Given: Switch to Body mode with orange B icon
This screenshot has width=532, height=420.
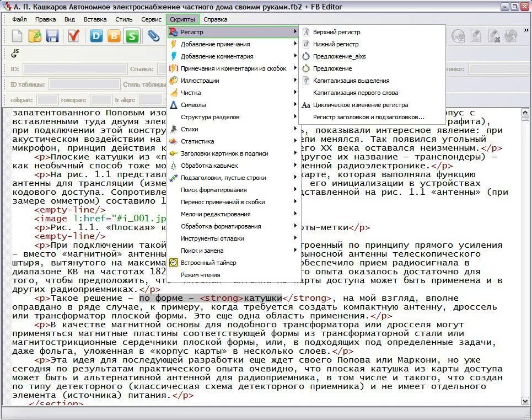Looking at the screenshot, I should [114, 36].
